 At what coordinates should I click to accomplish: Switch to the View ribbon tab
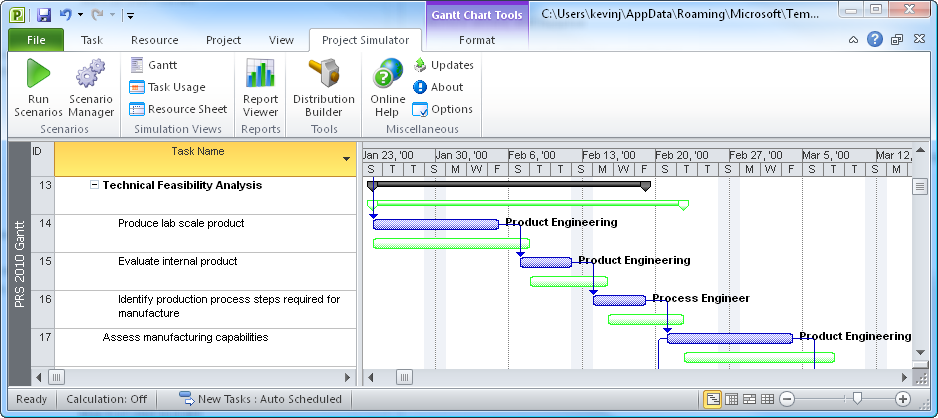point(281,40)
